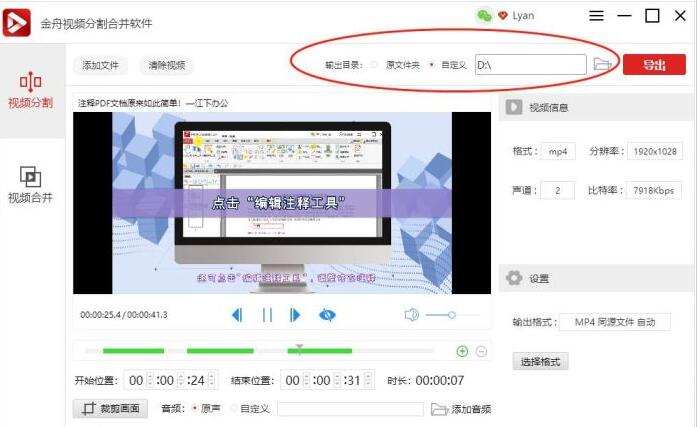Click the 添加文件 (add file) button
This screenshot has width=698, height=427.
[x=101, y=66]
